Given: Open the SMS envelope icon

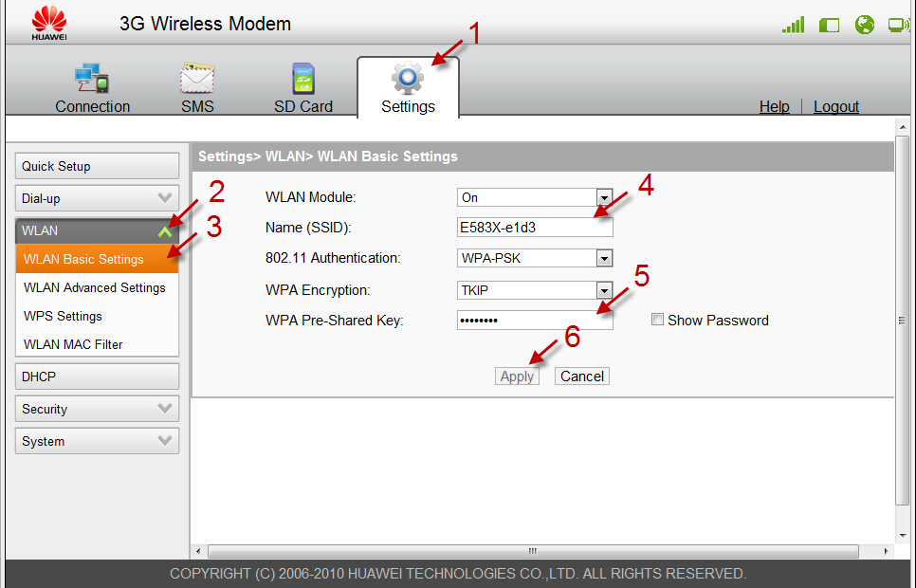Looking at the screenshot, I should click(197, 79).
